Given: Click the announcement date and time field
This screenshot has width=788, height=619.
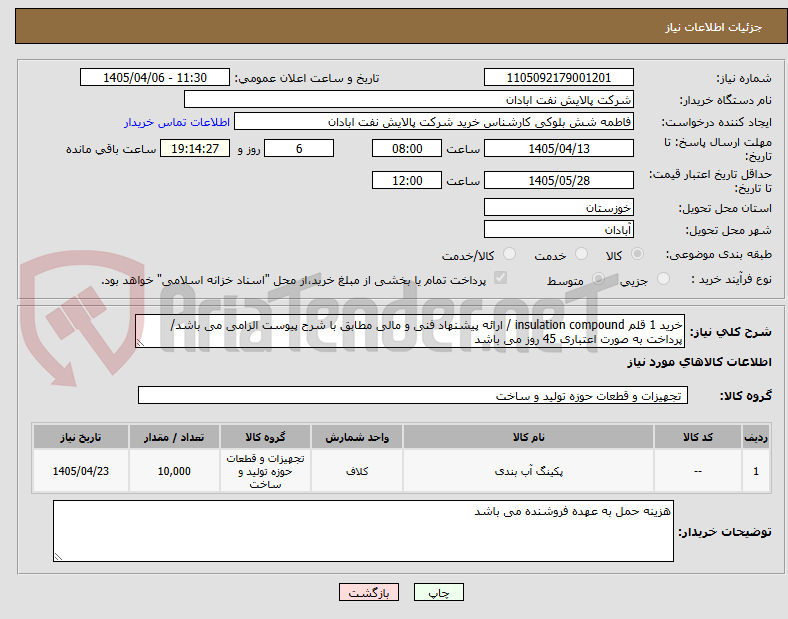Looking at the screenshot, I should pyautogui.click(x=155, y=78).
